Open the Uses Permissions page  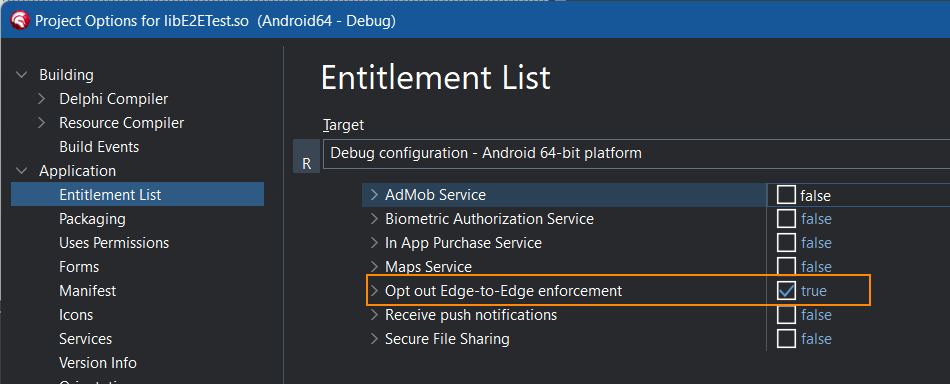pyautogui.click(x=114, y=243)
